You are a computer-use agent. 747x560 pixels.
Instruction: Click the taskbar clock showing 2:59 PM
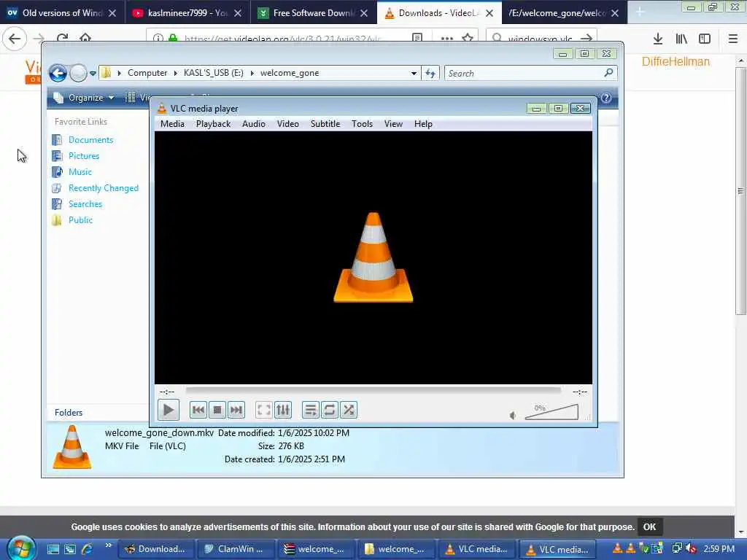pyautogui.click(x=719, y=549)
